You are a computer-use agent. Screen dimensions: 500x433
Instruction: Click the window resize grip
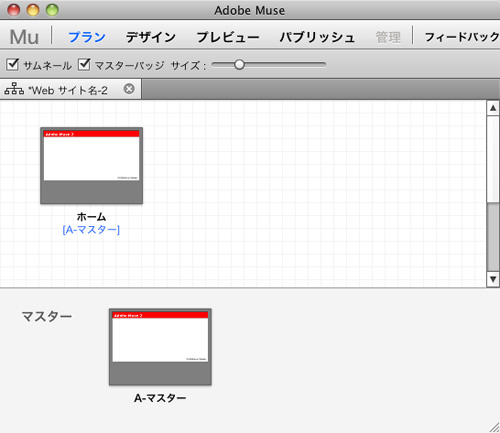494,427
